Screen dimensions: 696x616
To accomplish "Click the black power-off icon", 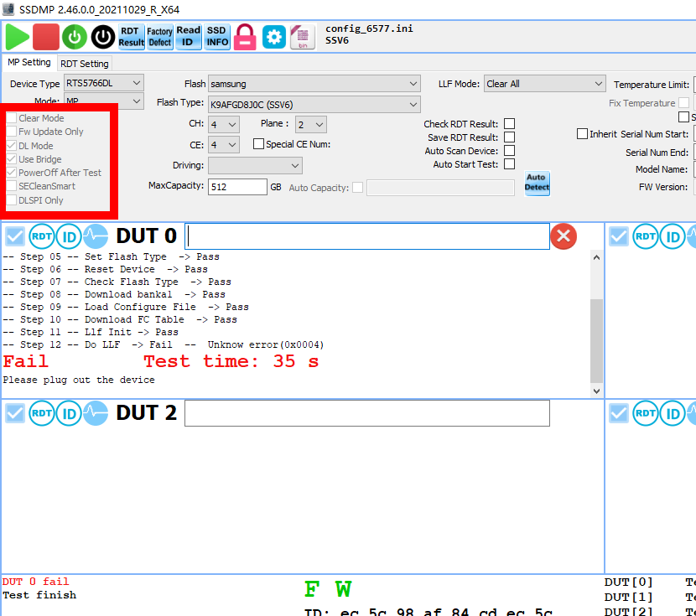I will click(102, 37).
